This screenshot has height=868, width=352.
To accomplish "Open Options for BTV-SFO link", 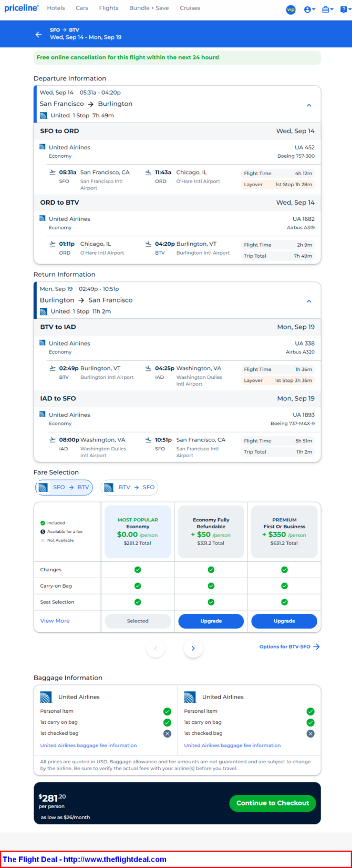I will [x=289, y=647].
